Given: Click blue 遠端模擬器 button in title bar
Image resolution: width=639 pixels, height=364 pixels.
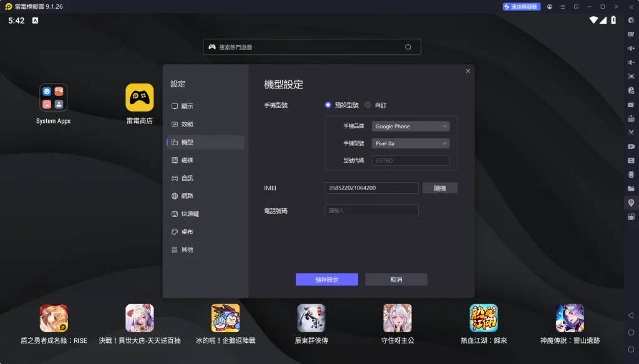Looking at the screenshot, I should pos(522,6).
